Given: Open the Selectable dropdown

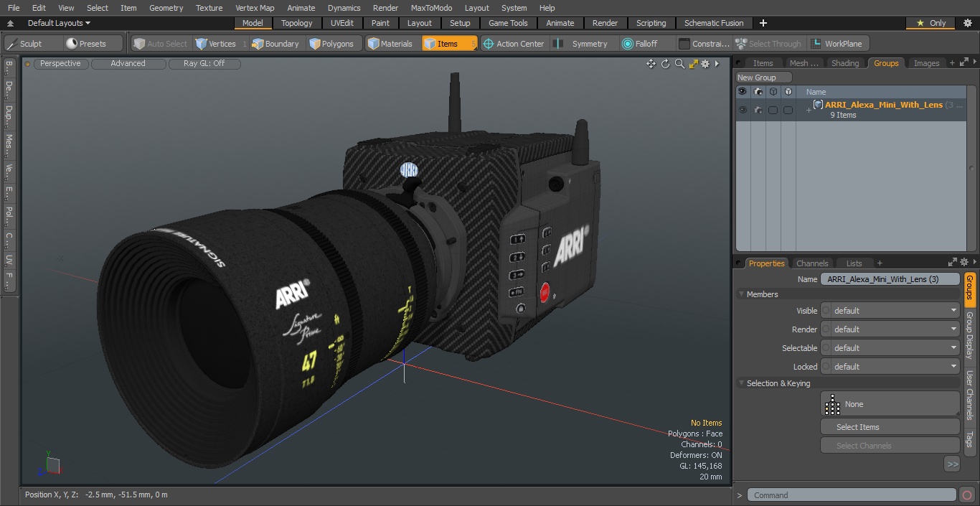Looking at the screenshot, I should (x=890, y=348).
